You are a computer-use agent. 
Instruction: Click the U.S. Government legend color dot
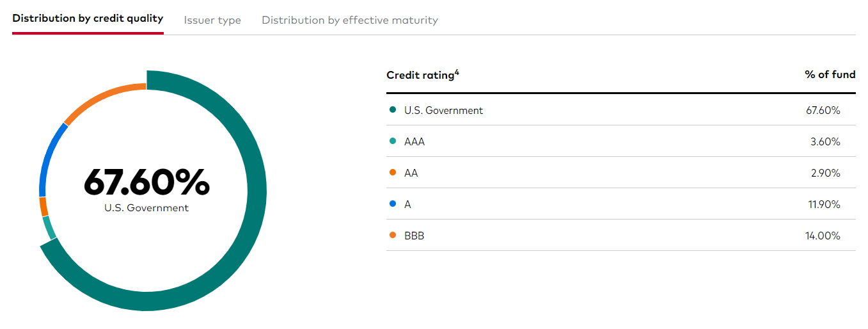coord(393,110)
